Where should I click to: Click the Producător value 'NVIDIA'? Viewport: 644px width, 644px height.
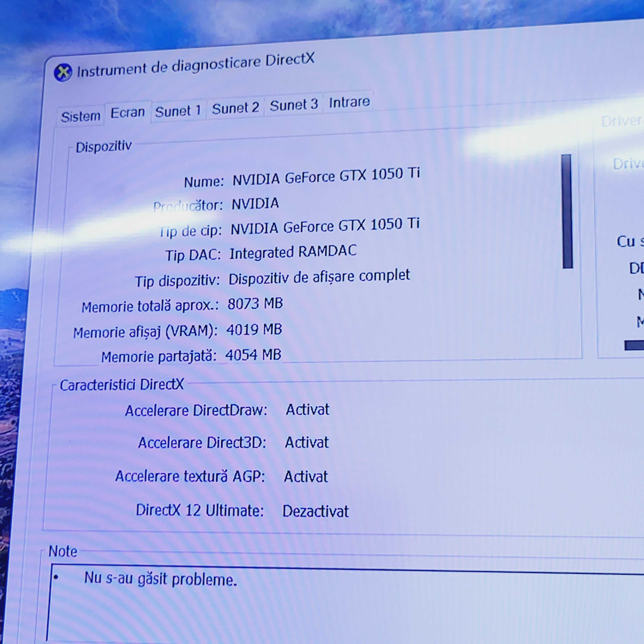tap(255, 203)
